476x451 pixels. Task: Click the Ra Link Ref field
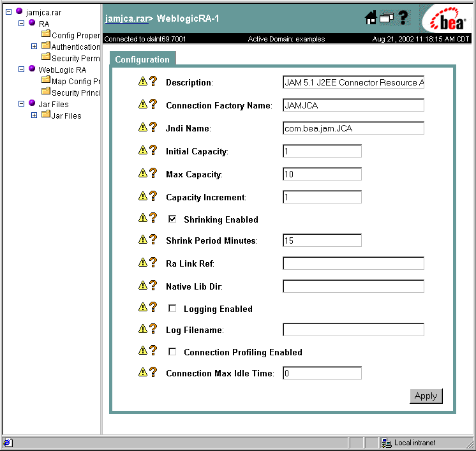(353, 263)
